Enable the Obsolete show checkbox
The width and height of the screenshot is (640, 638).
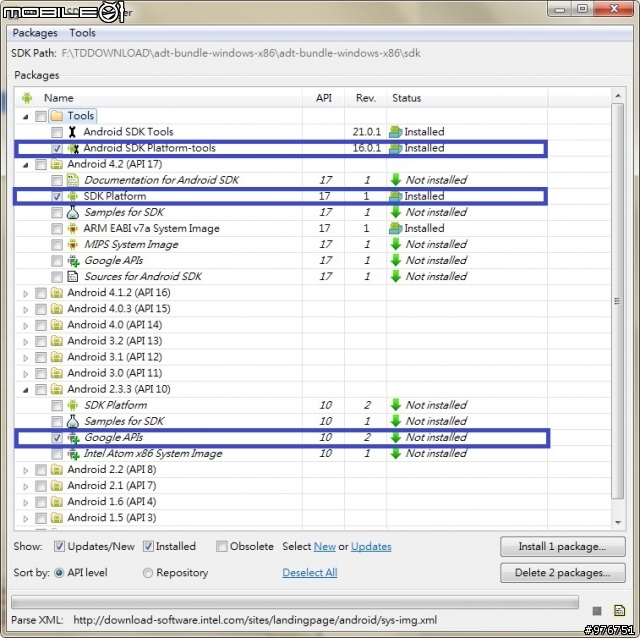[222, 546]
